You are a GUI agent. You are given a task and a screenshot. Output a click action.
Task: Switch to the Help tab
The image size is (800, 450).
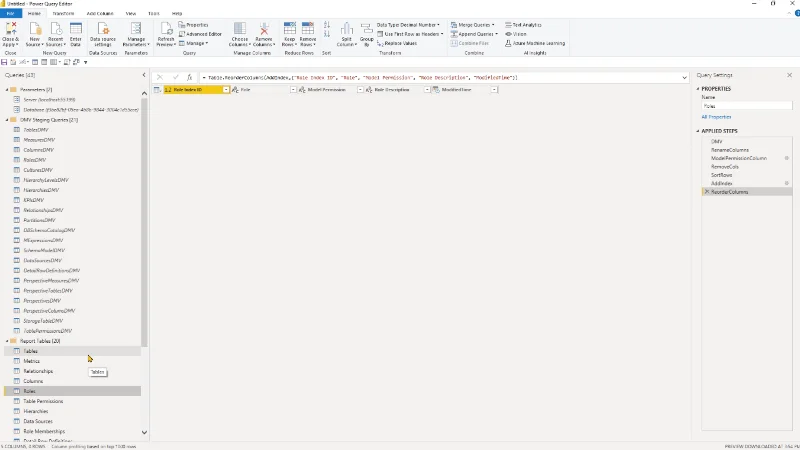coord(177,14)
